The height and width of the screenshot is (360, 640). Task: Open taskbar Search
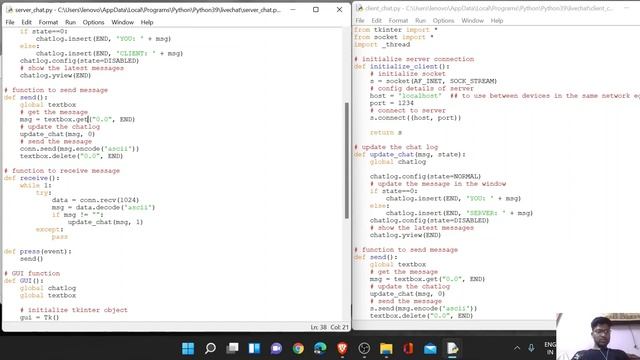coord(210,348)
